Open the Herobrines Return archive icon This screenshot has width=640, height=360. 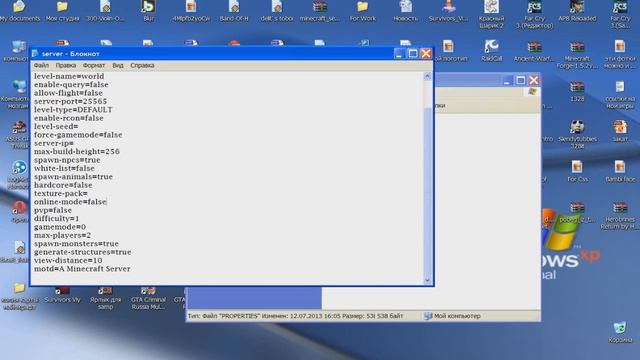[620, 215]
